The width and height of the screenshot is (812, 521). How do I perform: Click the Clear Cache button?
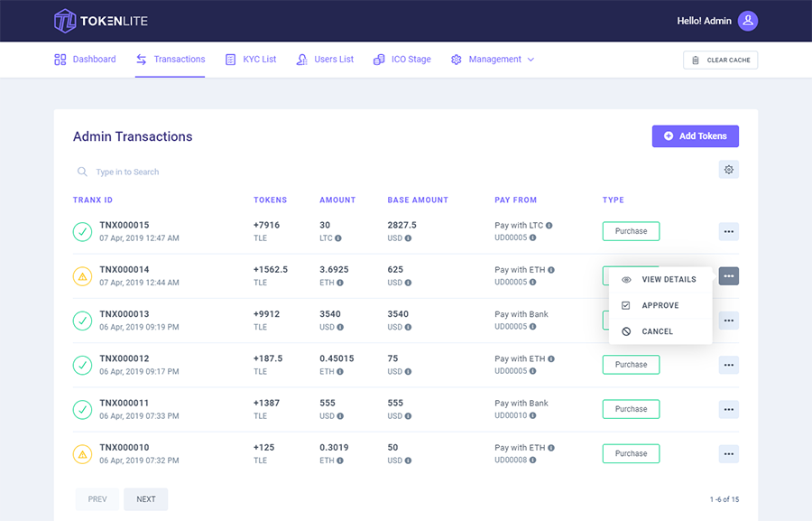click(x=719, y=60)
